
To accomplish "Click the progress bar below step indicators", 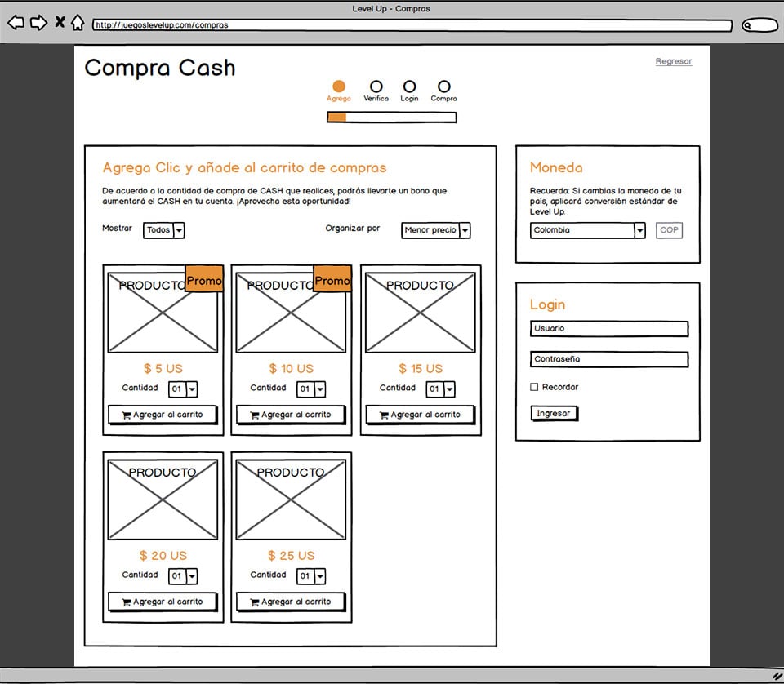I will coord(391,117).
